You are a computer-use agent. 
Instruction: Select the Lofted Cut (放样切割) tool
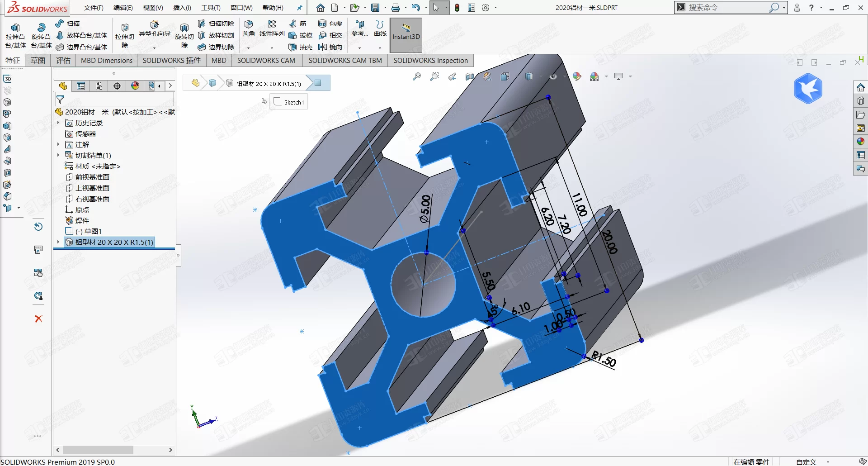pos(216,35)
